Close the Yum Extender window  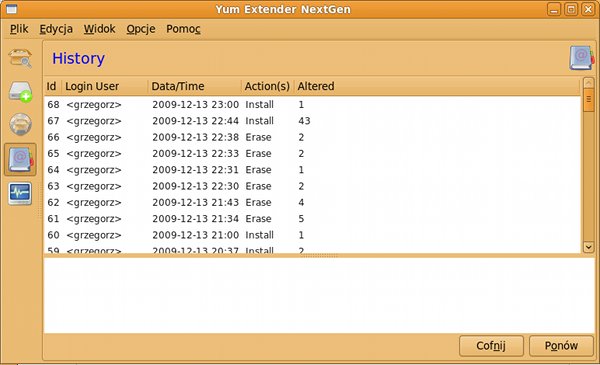pyautogui.click(x=588, y=9)
